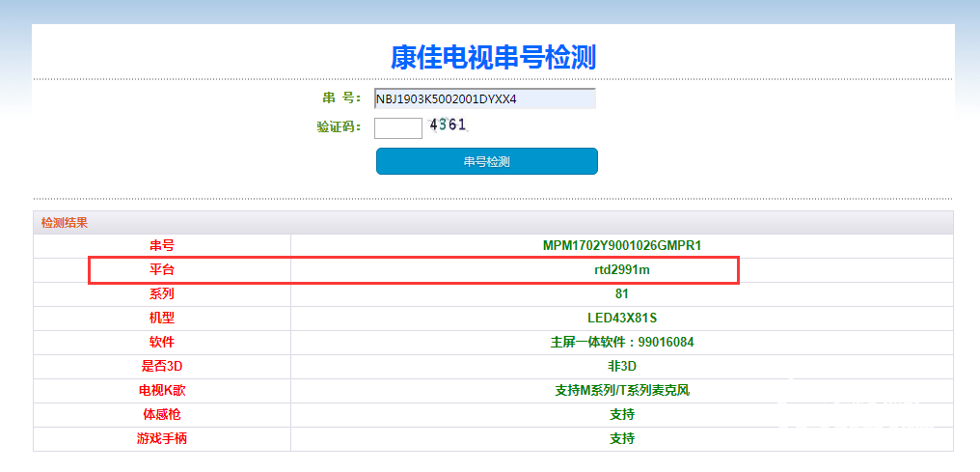The width and height of the screenshot is (980, 472).
Task: Click the 康佳电视串号检测 page title
Action: (493, 57)
